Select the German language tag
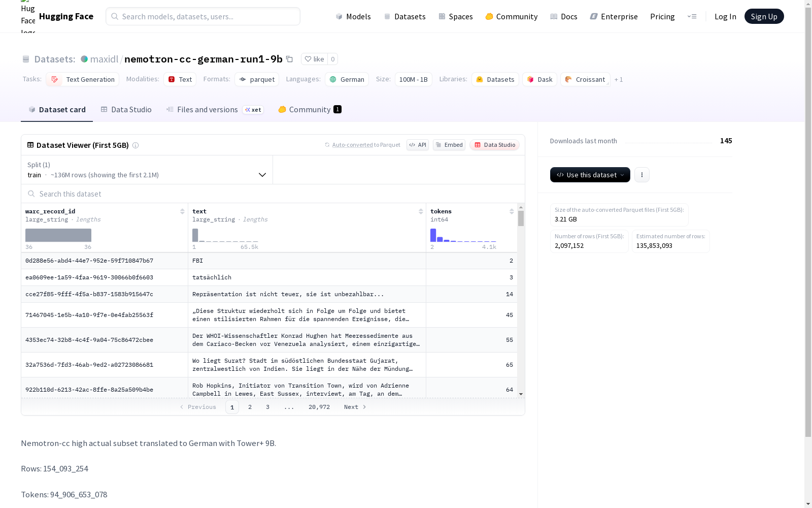 click(x=347, y=79)
